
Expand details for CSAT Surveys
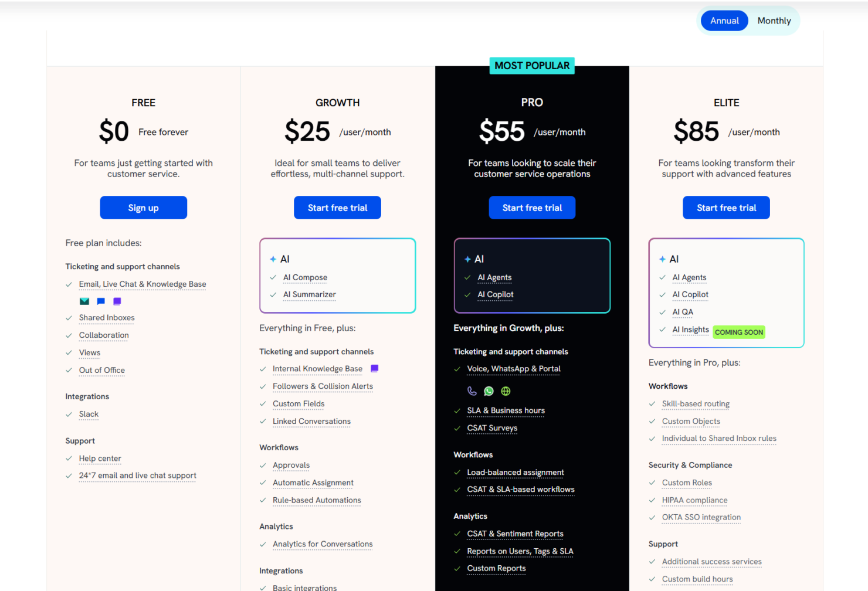492,428
